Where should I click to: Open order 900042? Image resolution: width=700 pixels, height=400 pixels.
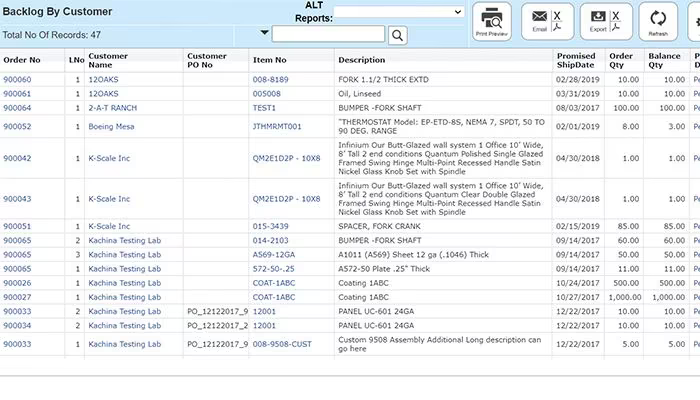pyautogui.click(x=17, y=158)
